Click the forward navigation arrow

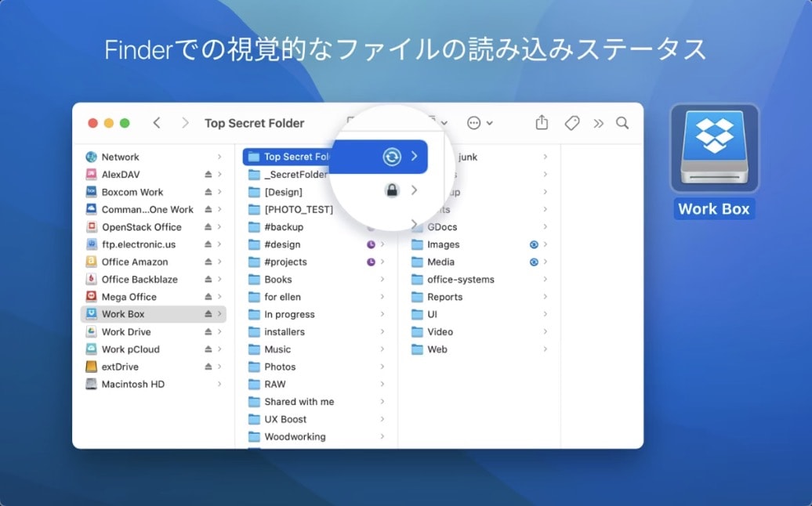click(x=185, y=123)
